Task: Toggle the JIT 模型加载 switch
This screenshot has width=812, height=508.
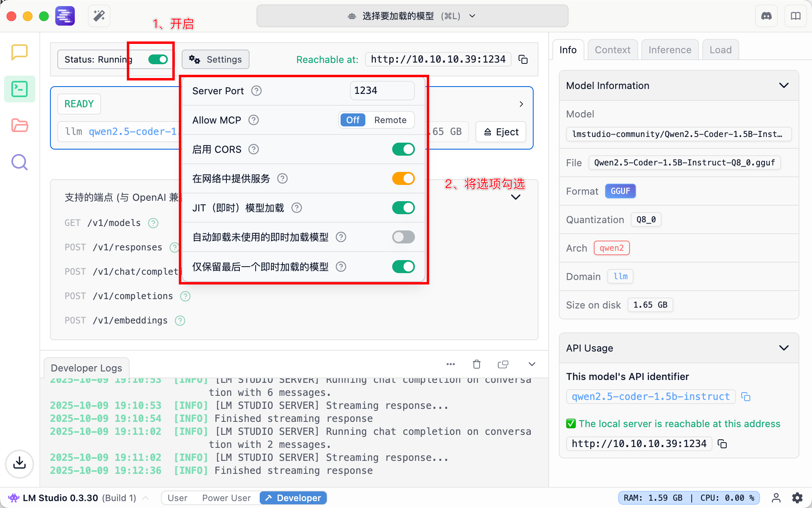Action: pos(403,208)
